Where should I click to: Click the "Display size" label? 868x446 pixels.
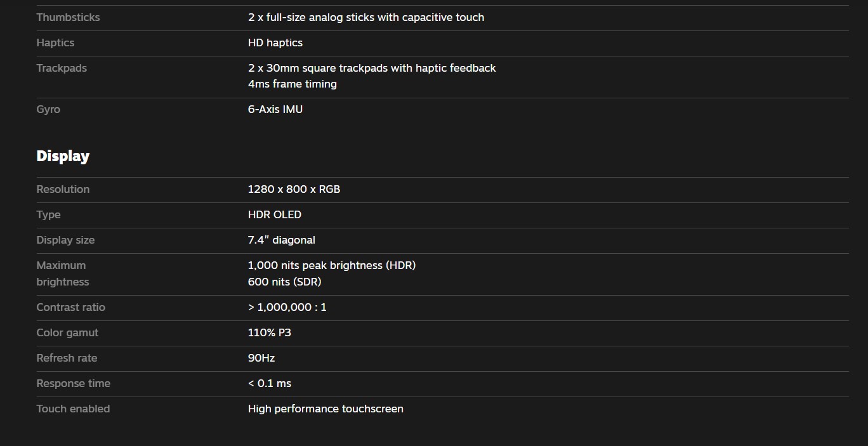click(x=65, y=240)
